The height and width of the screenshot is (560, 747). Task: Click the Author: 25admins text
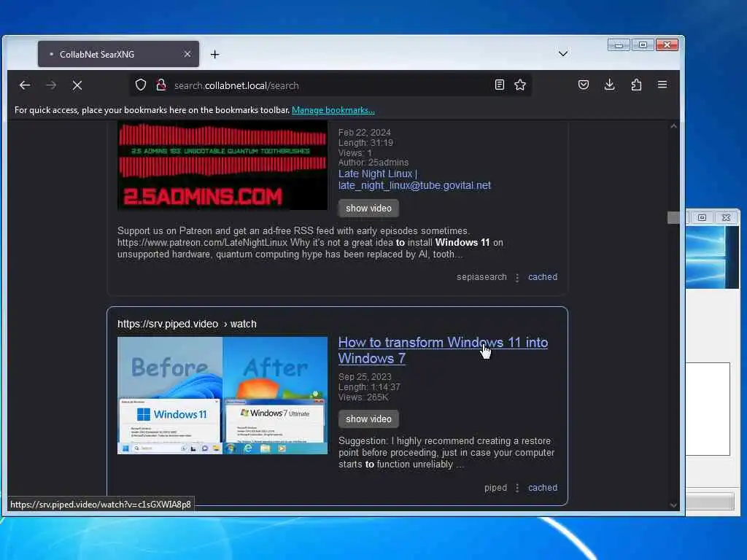[373, 163]
